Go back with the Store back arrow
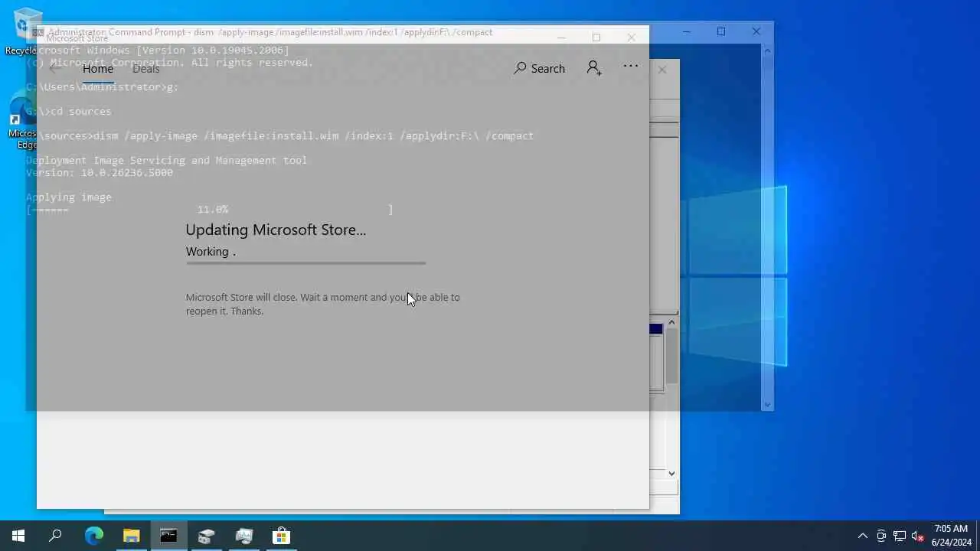This screenshot has height=551, width=980. point(54,69)
